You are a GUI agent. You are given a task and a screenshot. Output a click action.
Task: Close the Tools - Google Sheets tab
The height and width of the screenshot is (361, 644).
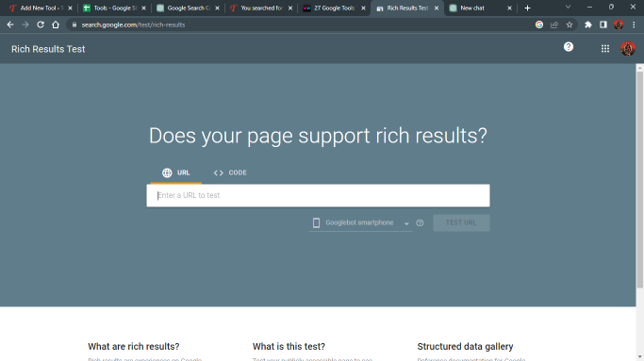(x=143, y=8)
